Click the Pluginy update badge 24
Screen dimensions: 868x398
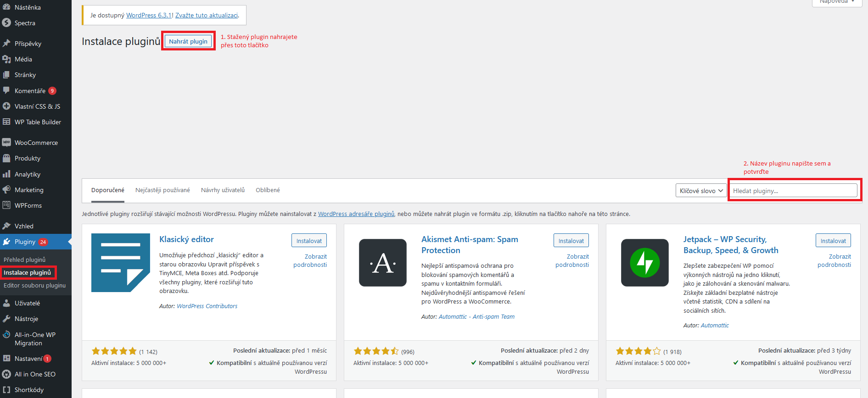(43, 242)
